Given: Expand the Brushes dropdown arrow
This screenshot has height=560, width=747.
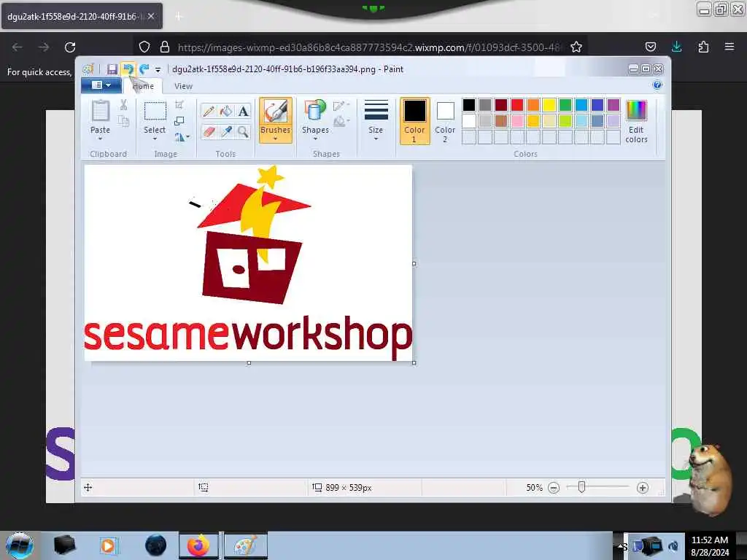Looking at the screenshot, I should point(275,139).
